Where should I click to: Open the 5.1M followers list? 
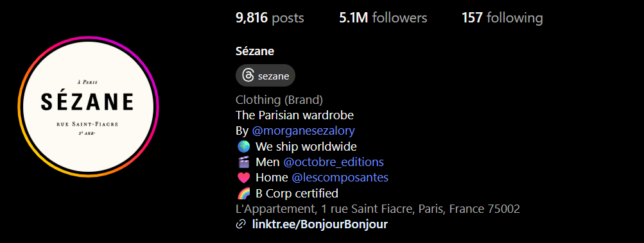click(383, 18)
